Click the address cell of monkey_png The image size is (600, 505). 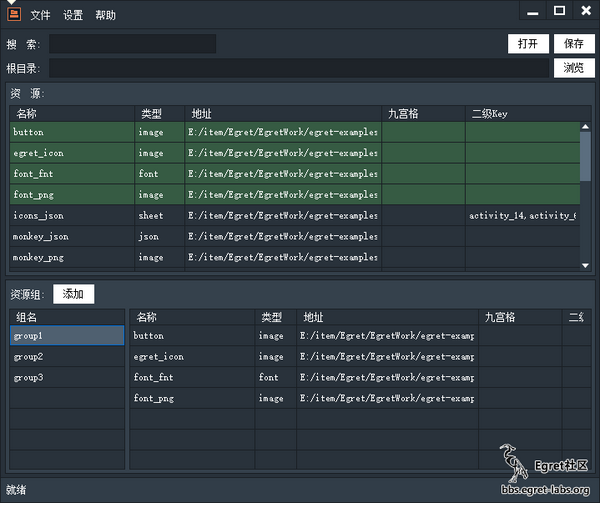283,257
